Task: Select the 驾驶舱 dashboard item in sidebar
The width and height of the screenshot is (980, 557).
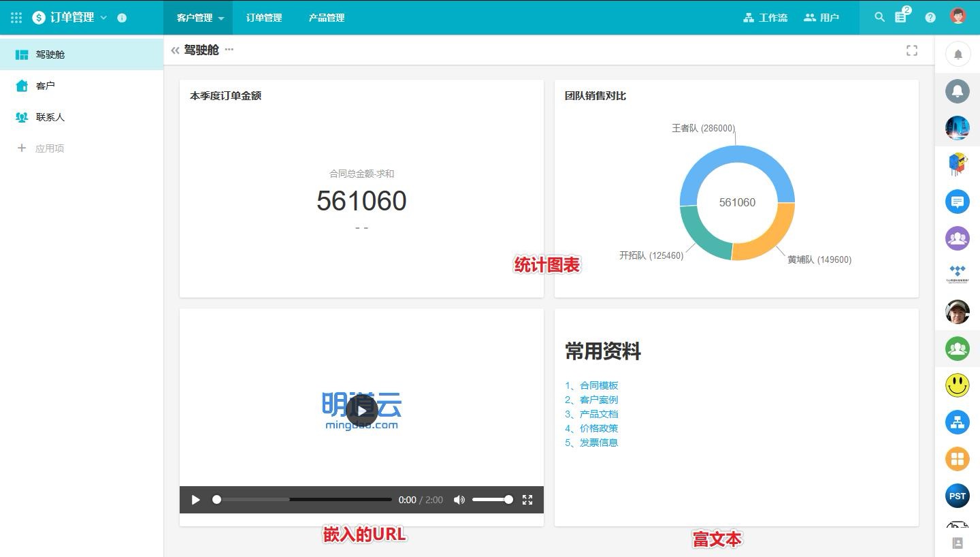Action: (50, 54)
